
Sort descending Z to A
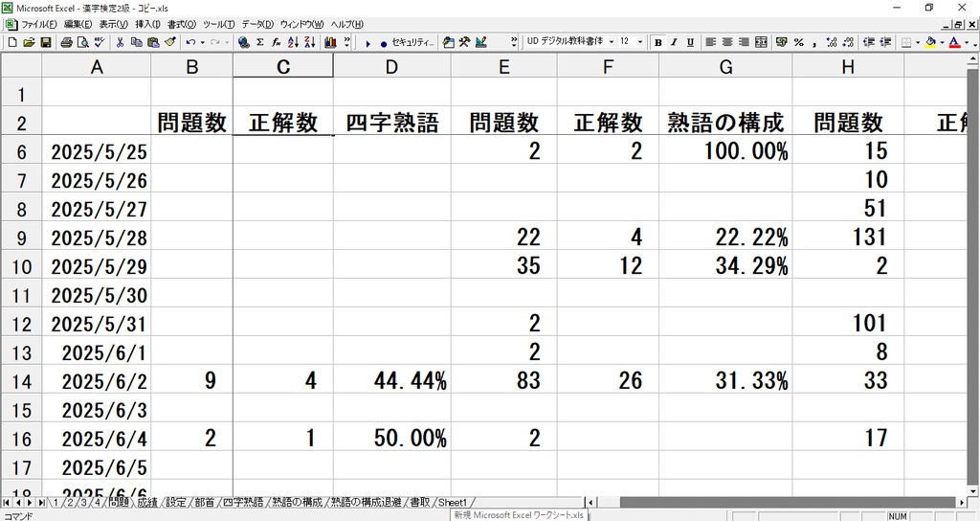pos(309,42)
